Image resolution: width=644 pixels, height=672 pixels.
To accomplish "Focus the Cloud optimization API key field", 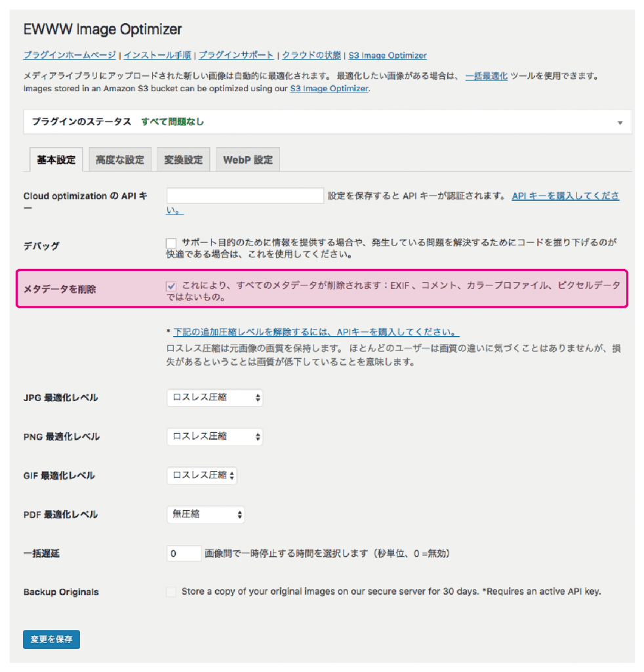I will tap(245, 196).
